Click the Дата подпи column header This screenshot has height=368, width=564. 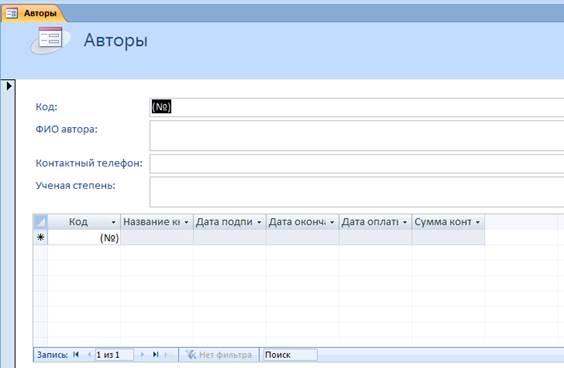click(229, 222)
